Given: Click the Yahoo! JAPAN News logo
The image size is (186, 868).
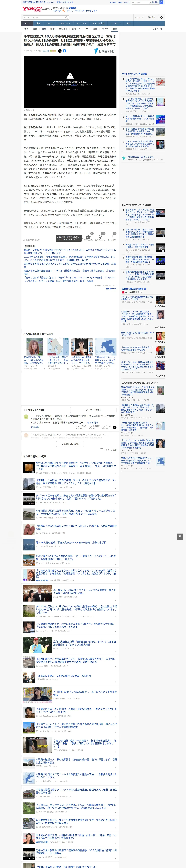Looking at the screenshot, I should pyautogui.click(x=37, y=9).
